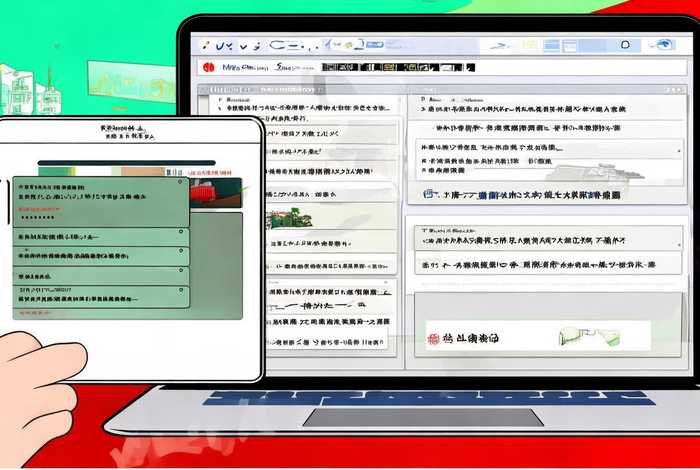Click the dark progress bar on the tablet
The width and height of the screenshot is (700, 470).
pos(127,163)
